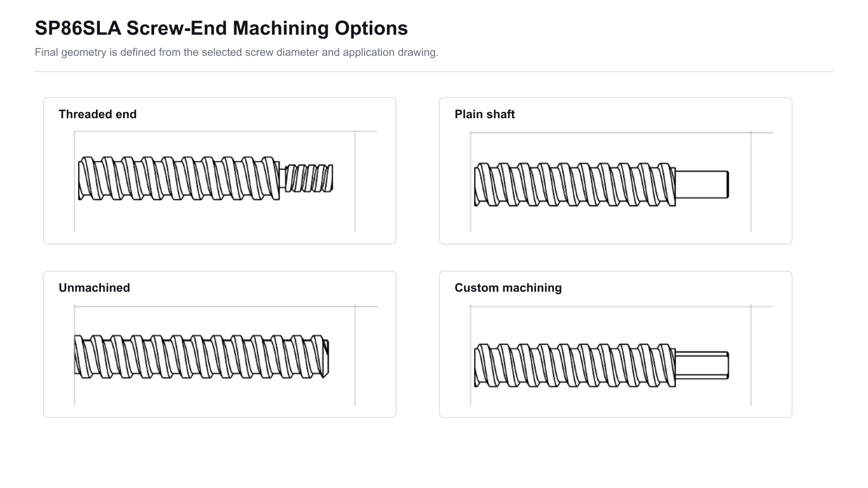Select the Threaded end screw drawing
The width and height of the screenshot is (868, 488).
(206, 178)
